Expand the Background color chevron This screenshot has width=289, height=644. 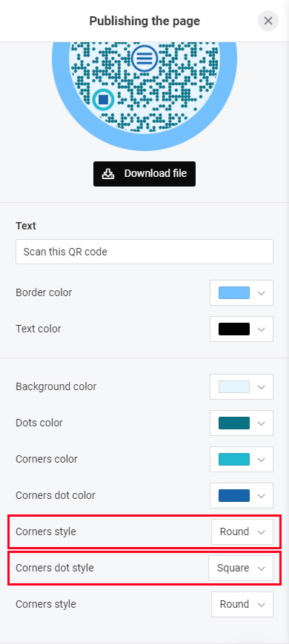(261, 387)
